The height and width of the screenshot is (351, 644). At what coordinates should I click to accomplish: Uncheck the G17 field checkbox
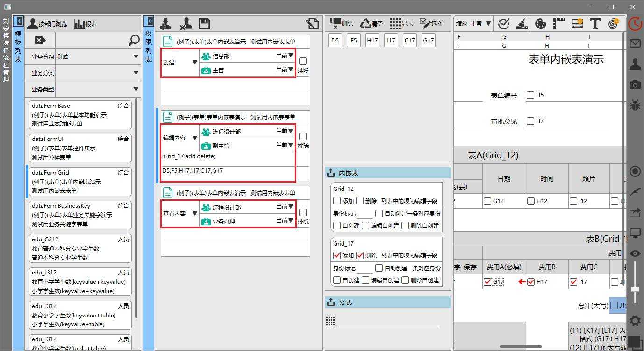pos(487,281)
